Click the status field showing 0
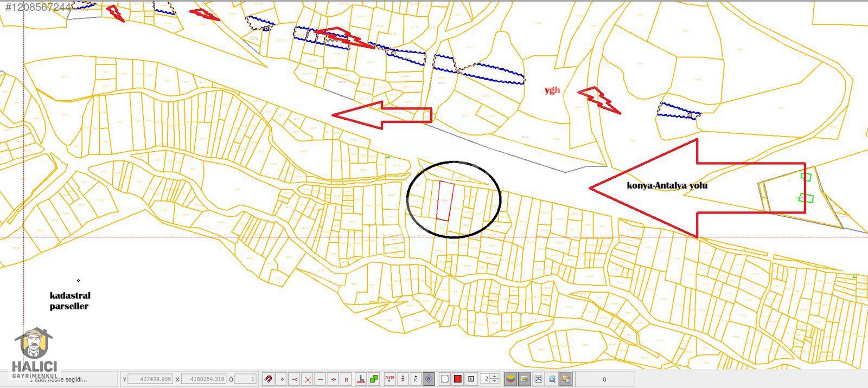 tap(604, 379)
